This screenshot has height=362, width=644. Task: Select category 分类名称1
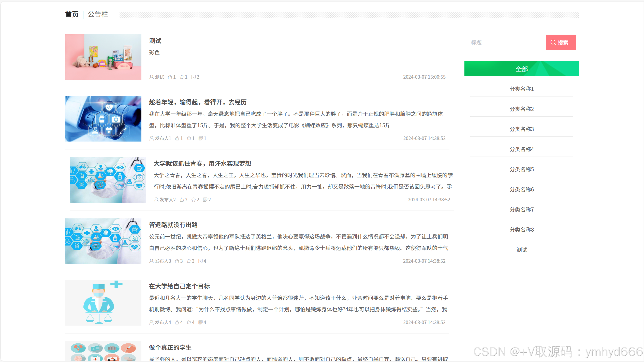coord(521,89)
